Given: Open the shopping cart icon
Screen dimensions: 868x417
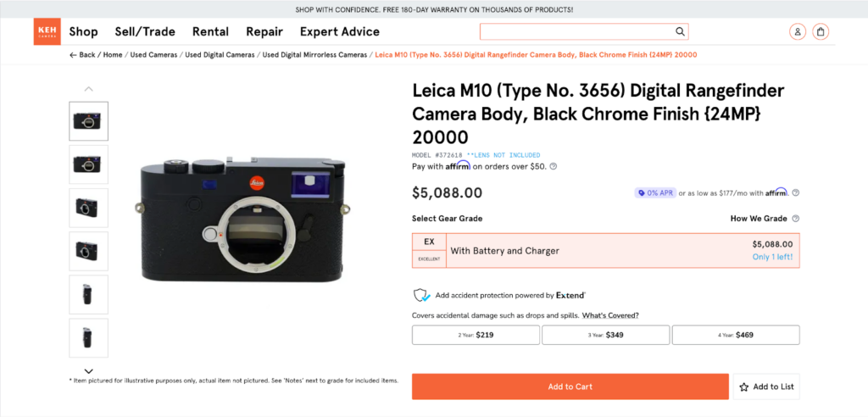Looking at the screenshot, I should point(821,32).
